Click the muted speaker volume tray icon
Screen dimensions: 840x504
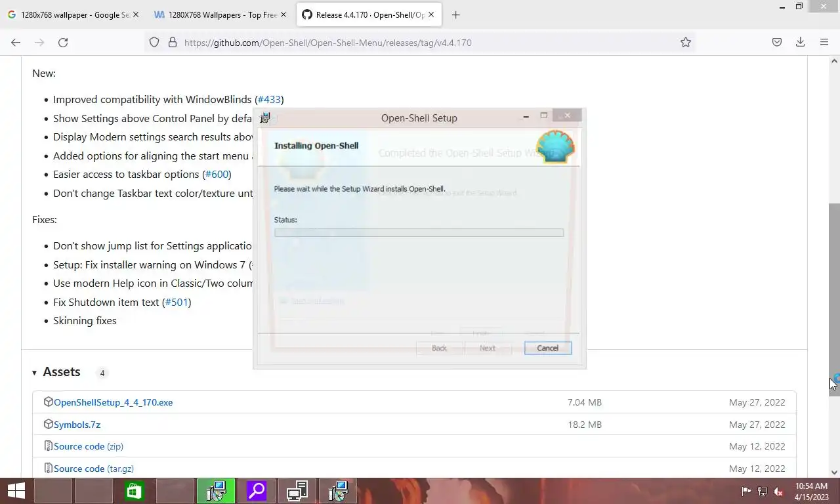click(778, 492)
